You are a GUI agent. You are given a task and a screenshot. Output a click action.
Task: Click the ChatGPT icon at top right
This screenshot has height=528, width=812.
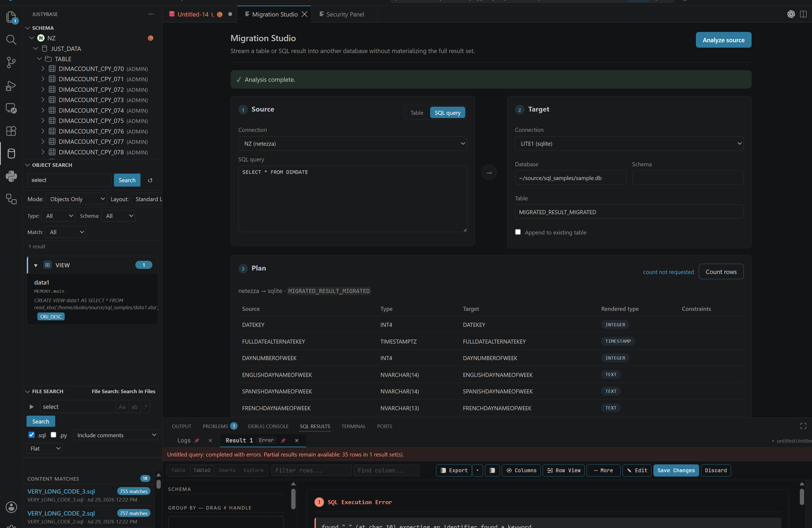(791, 14)
